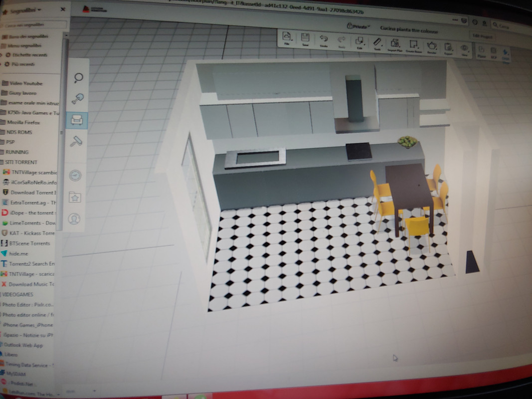The image size is (532, 399).
Task: Open the NDS ROMS bookmark folder
Action: [x=17, y=132]
